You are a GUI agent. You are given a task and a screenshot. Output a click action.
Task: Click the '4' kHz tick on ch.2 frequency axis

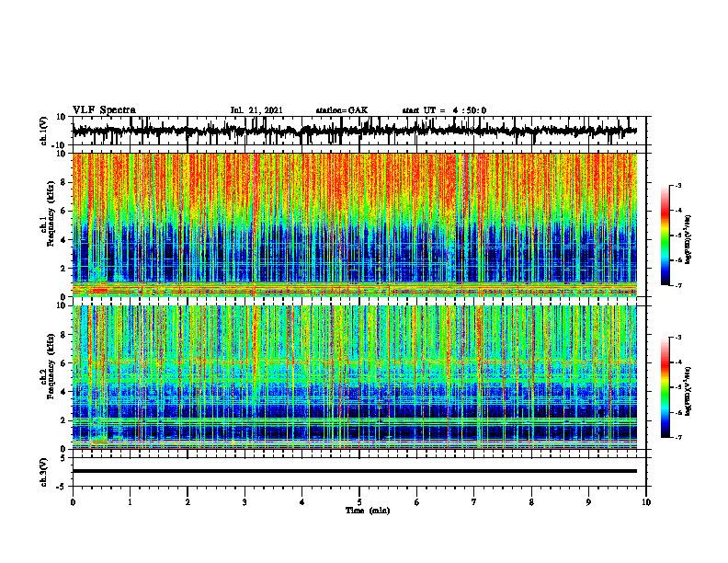(63, 392)
